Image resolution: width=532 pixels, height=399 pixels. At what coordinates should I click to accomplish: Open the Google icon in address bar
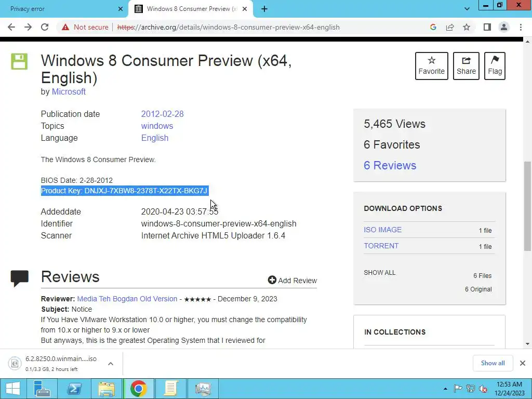(433, 27)
